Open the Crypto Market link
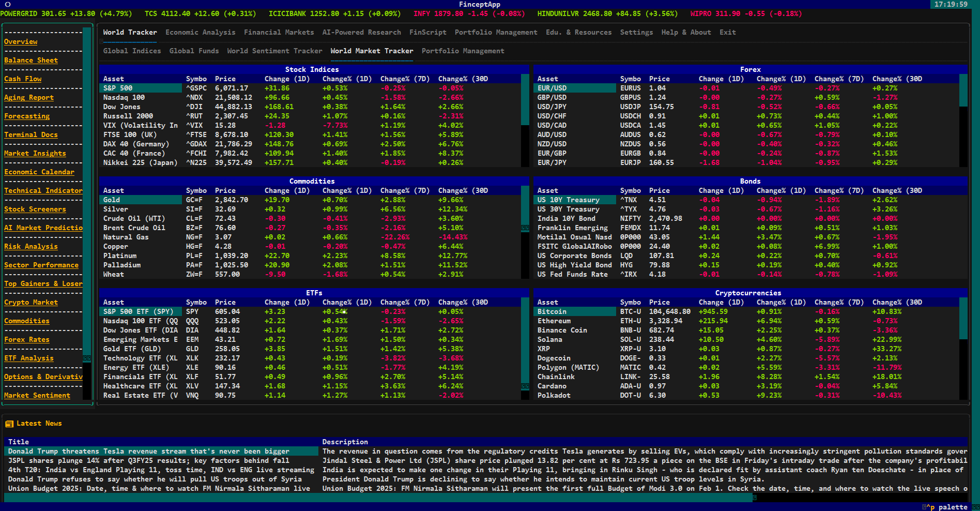 [31, 302]
